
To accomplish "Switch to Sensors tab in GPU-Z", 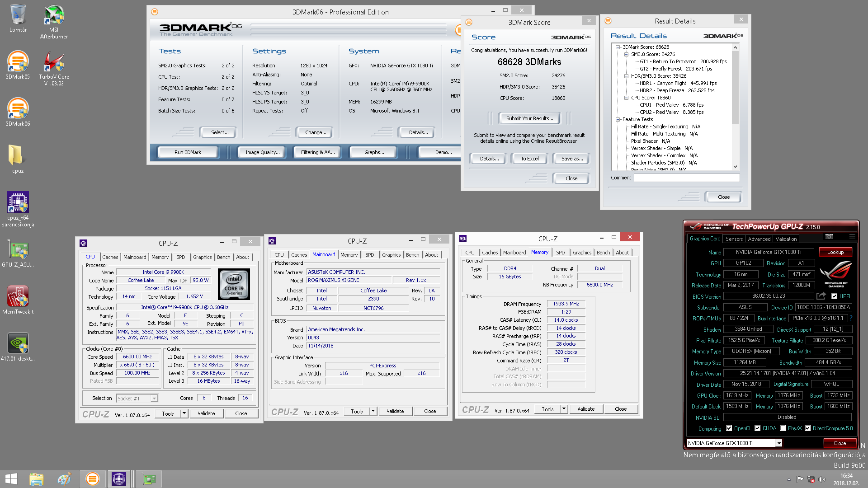I will pos(734,239).
